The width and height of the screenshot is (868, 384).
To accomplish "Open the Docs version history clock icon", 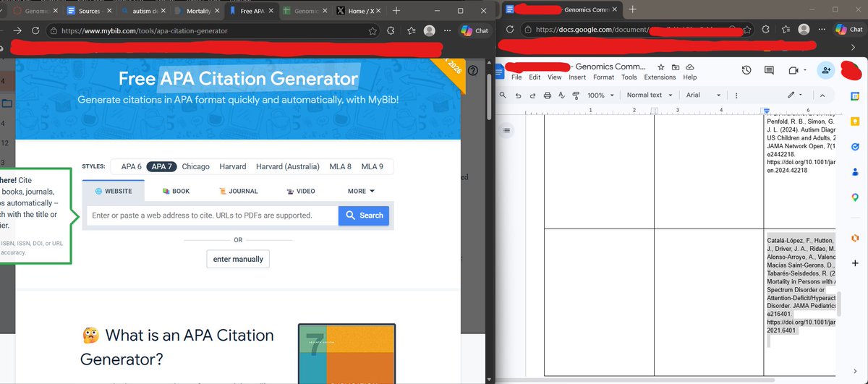I will tap(746, 70).
